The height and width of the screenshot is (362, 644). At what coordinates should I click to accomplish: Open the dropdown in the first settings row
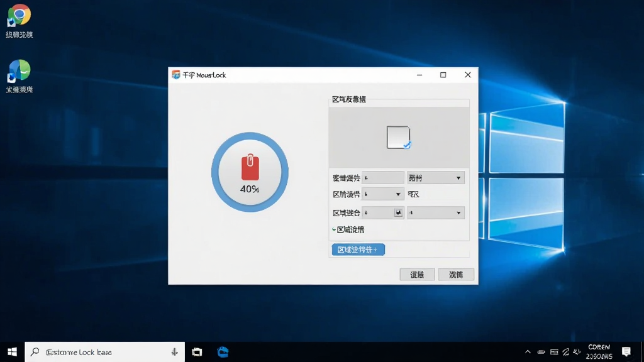coord(435,178)
